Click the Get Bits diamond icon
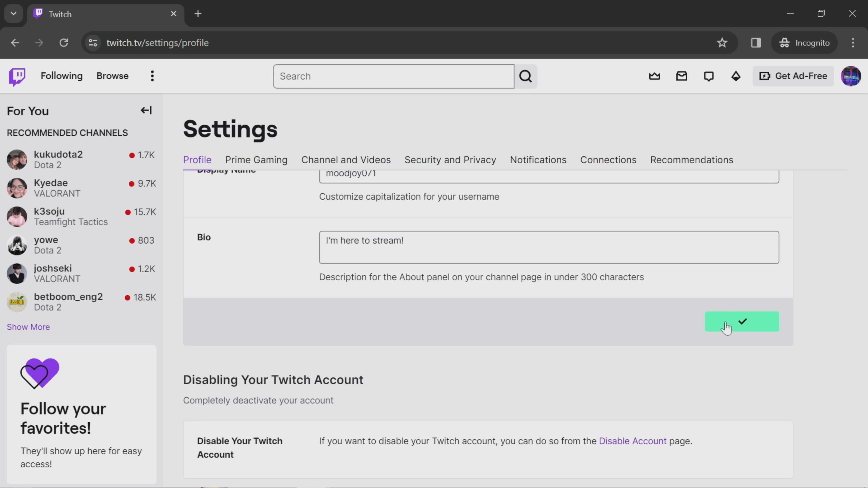868x488 pixels. [x=736, y=76]
